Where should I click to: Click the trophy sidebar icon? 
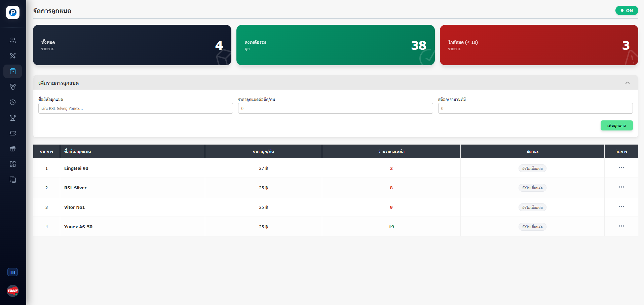pyautogui.click(x=13, y=118)
